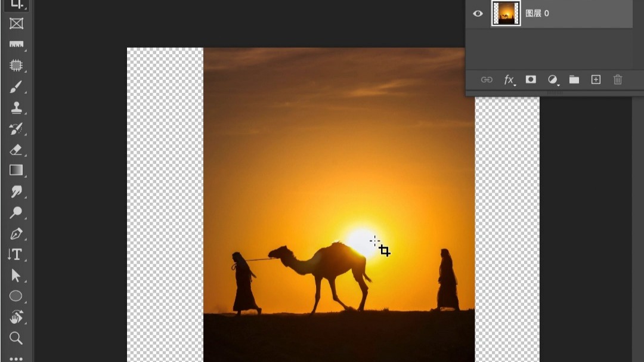Select the Spot Healing Brush tool
Viewport: 644px width, 362px height.
pos(16,66)
